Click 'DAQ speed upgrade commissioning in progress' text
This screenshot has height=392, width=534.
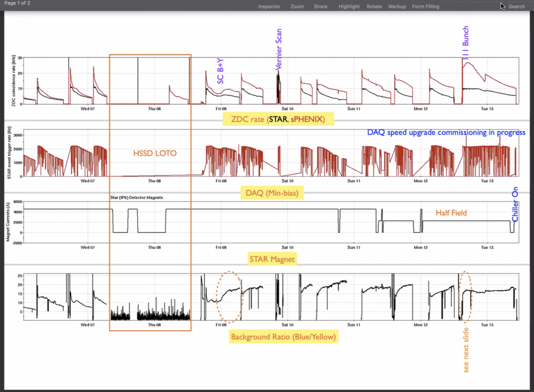(446, 132)
